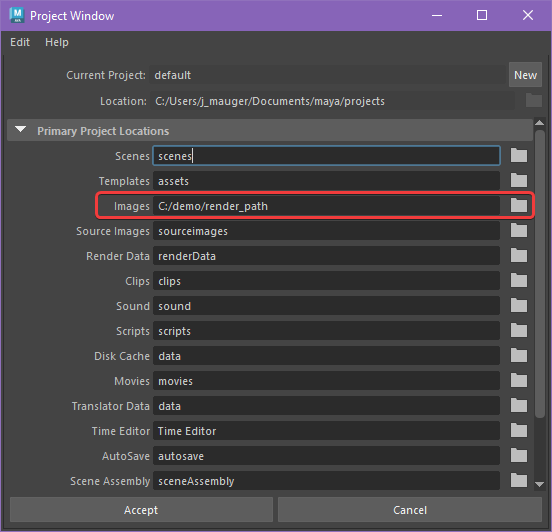Viewport: 552px width, 532px height.
Task: Browse folder for the Movies location
Action: tap(519, 380)
